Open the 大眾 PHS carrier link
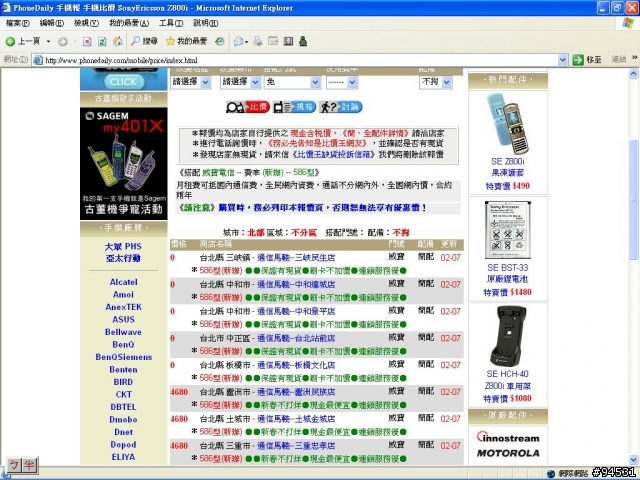The width and height of the screenshot is (640, 480). [x=123, y=247]
